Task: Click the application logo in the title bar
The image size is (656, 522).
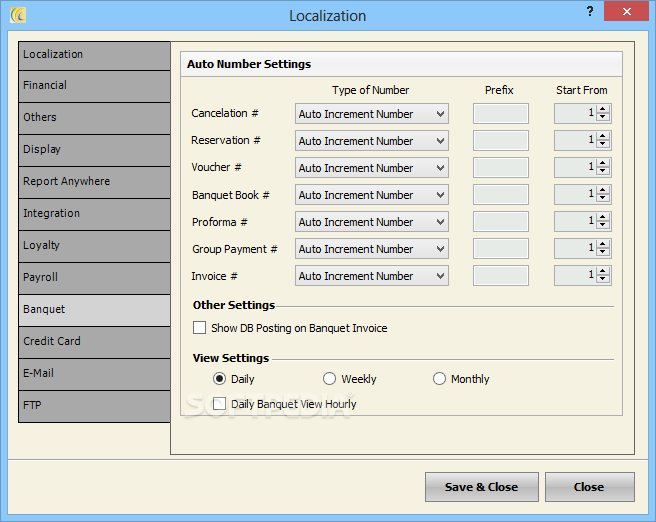Action: point(18,15)
